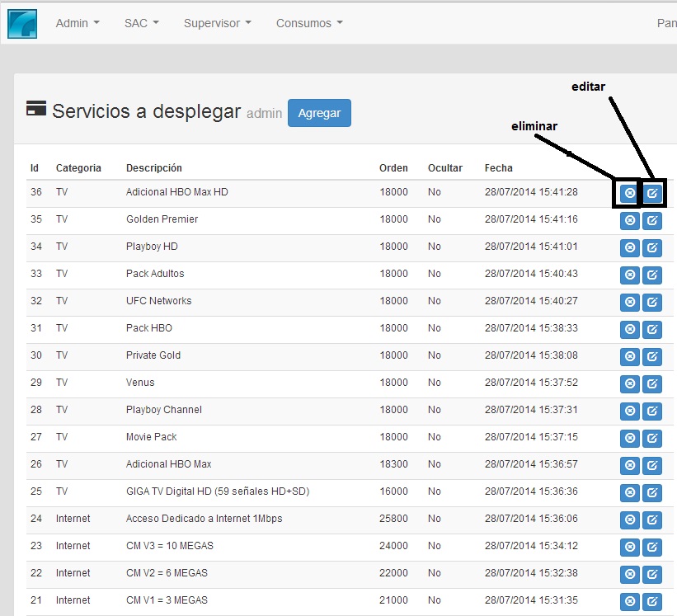Click the Agregar button

[x=319, y=113]
